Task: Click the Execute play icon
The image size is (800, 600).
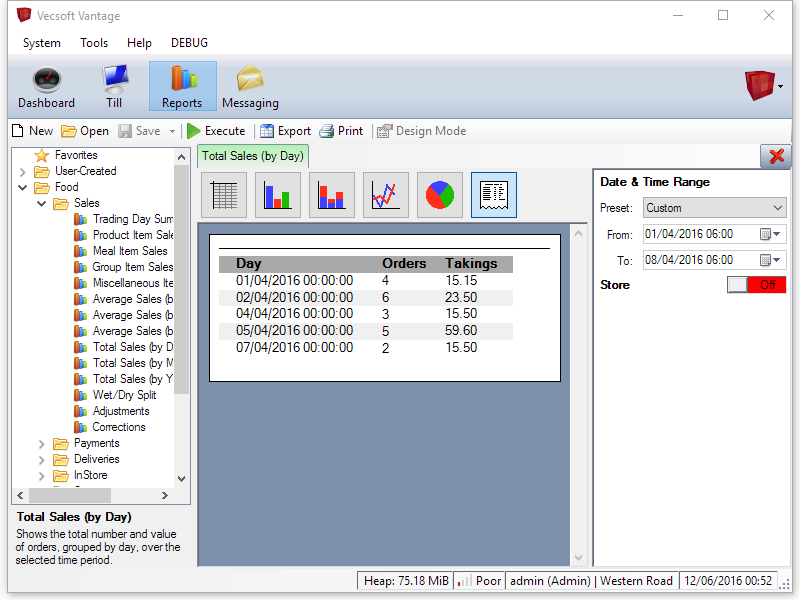Action: point(194,131)
